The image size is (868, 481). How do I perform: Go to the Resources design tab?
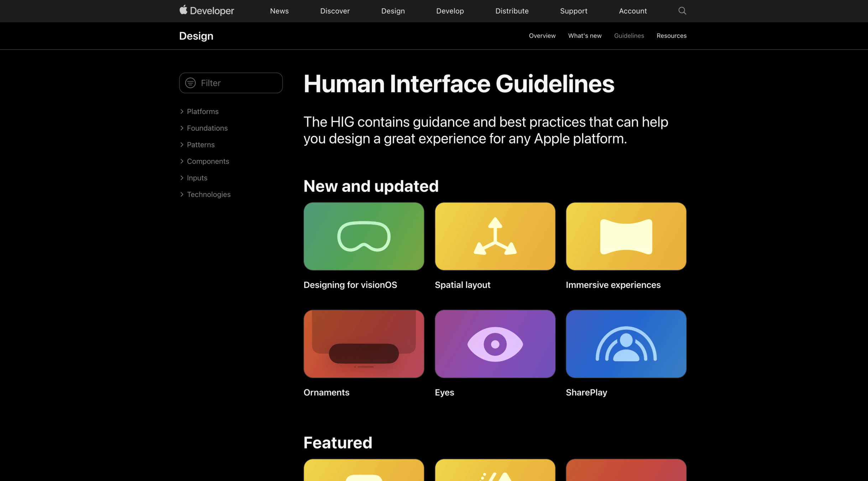[671, 36]
